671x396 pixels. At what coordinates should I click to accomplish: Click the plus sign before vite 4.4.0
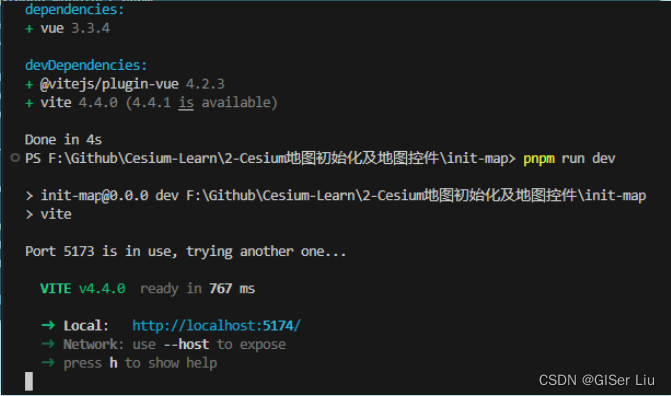click(29, 103)
